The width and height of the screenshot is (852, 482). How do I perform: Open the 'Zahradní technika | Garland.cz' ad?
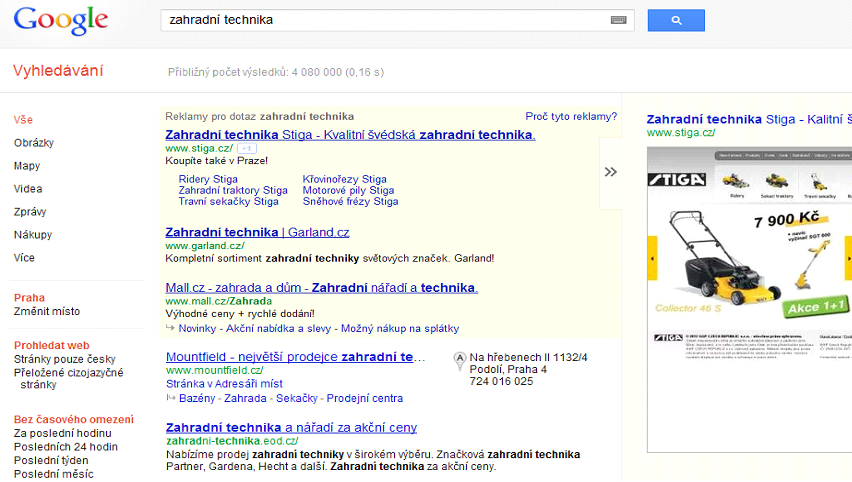[x=257, y=232]
